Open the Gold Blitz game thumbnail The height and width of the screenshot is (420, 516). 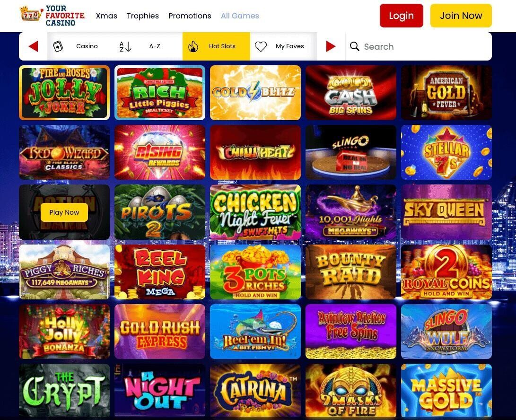tap(255, 93)
